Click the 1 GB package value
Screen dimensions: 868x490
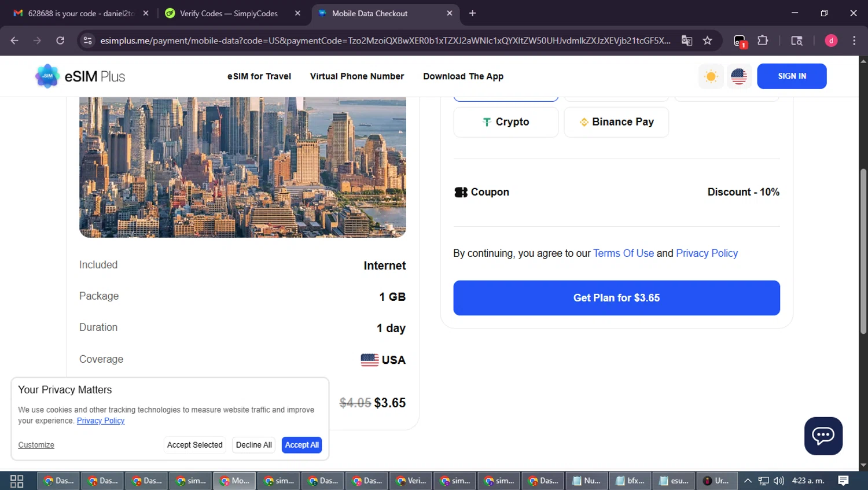[392, 297]
